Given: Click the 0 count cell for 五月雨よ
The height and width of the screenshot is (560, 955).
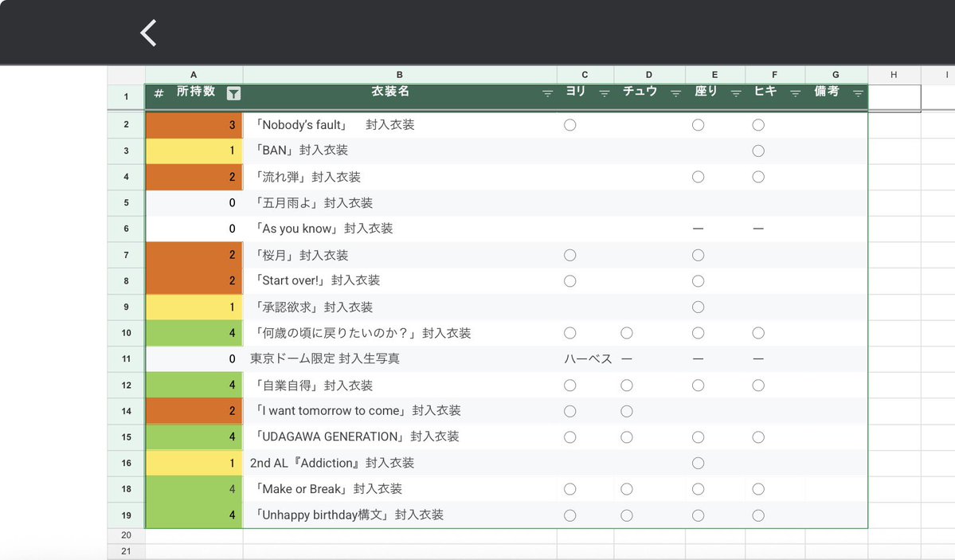Looking at the screenshot, I should pos(194,202).
